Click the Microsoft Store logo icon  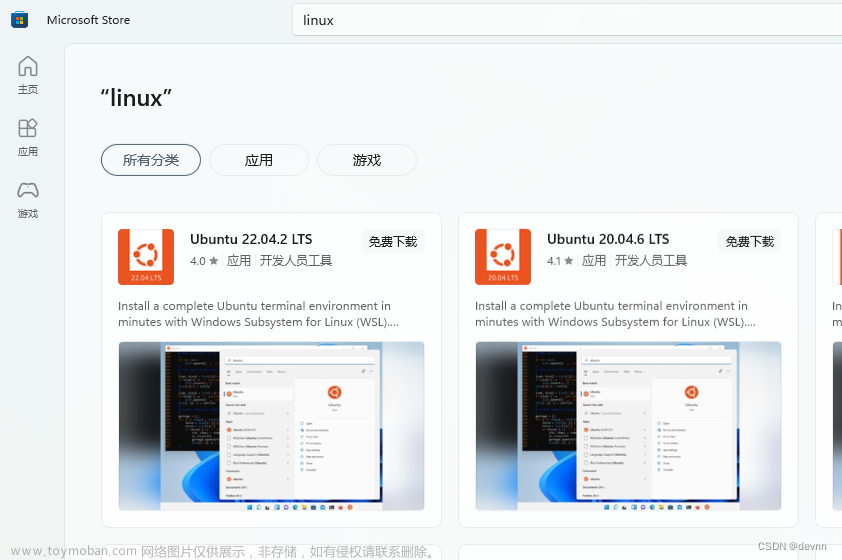point(19,20)
